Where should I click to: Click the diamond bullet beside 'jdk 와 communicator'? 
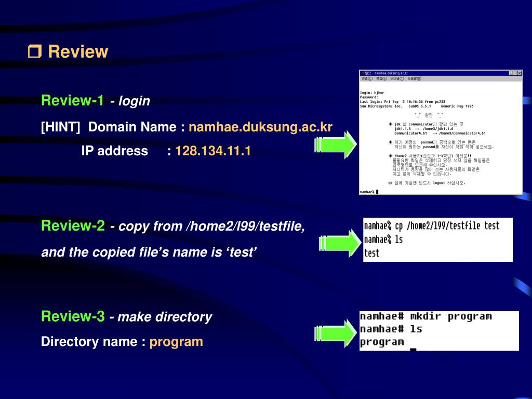[391, 124]
